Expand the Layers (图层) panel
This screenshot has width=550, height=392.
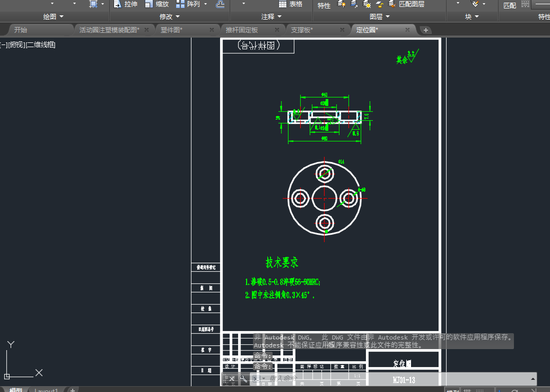380,16
